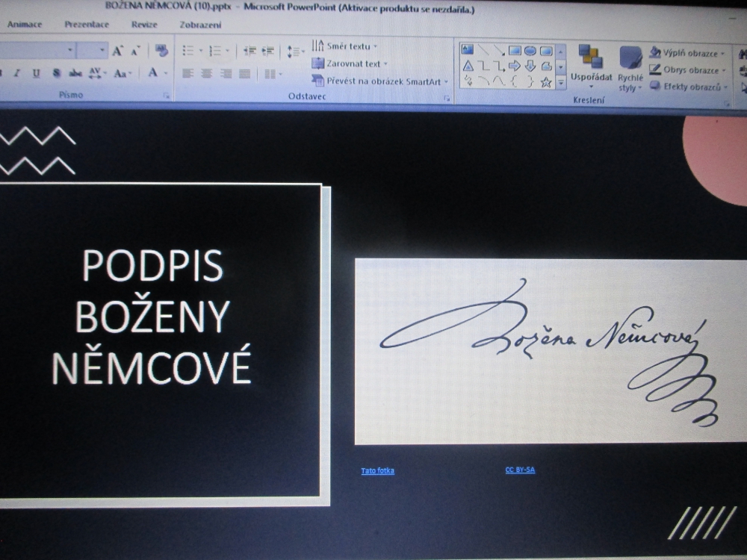Viewport: 747px width, 560px height.
Task: Insert the right brace shape
Action: (x=530, y=81)
